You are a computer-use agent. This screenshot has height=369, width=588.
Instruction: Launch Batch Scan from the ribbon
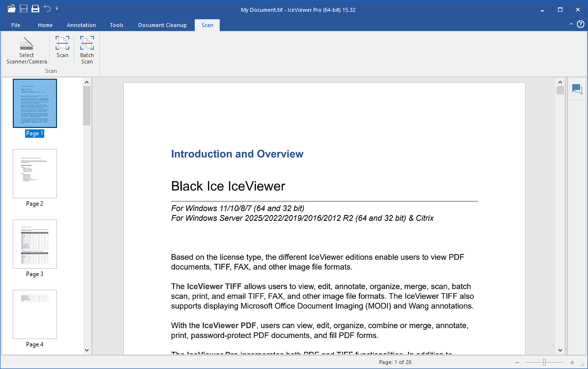click(87, 51)
